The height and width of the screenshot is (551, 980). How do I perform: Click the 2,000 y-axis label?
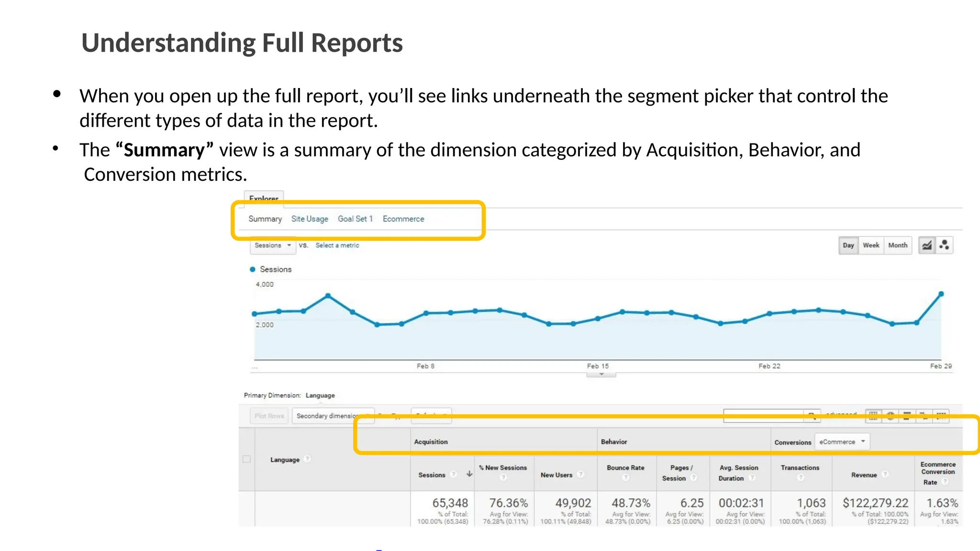point(265,325)
